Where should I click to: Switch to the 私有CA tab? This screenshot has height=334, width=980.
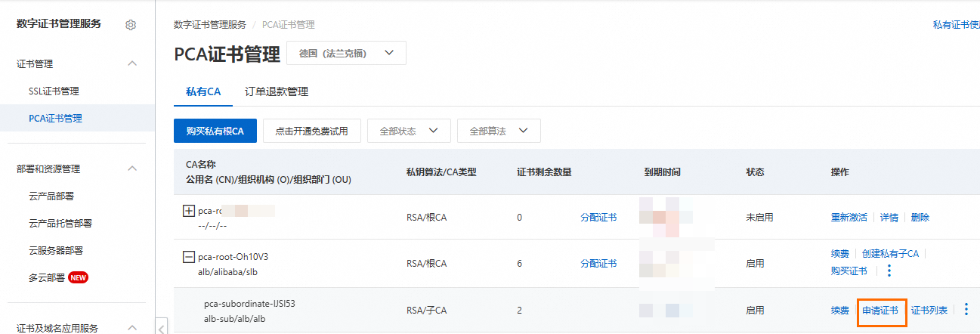pos(203,91)
